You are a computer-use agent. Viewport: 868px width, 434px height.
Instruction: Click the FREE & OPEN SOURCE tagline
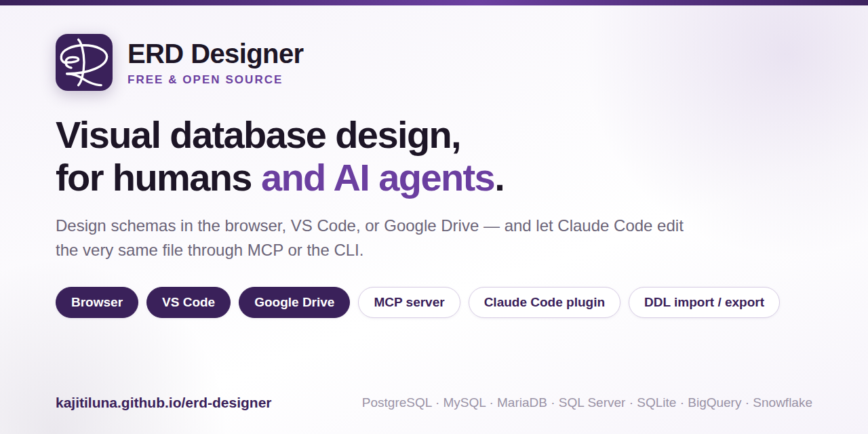(x=205, y=79)
